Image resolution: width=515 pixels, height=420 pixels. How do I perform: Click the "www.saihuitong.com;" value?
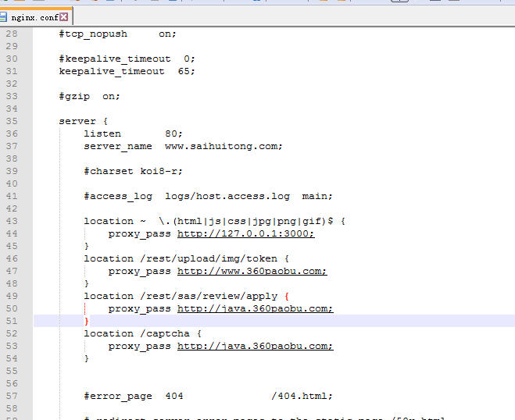click(224, 146)
